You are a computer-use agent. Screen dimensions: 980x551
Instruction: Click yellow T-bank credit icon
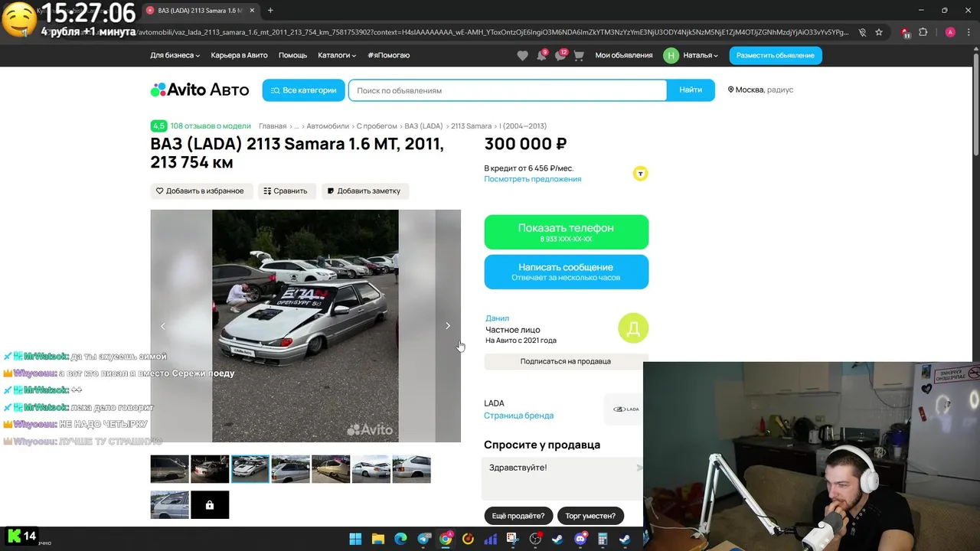coord(640,174)
